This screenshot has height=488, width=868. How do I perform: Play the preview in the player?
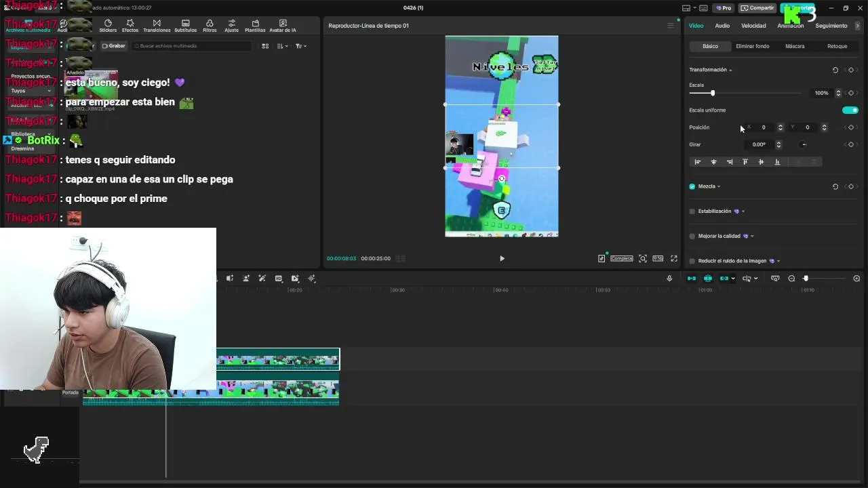[502, 258]
